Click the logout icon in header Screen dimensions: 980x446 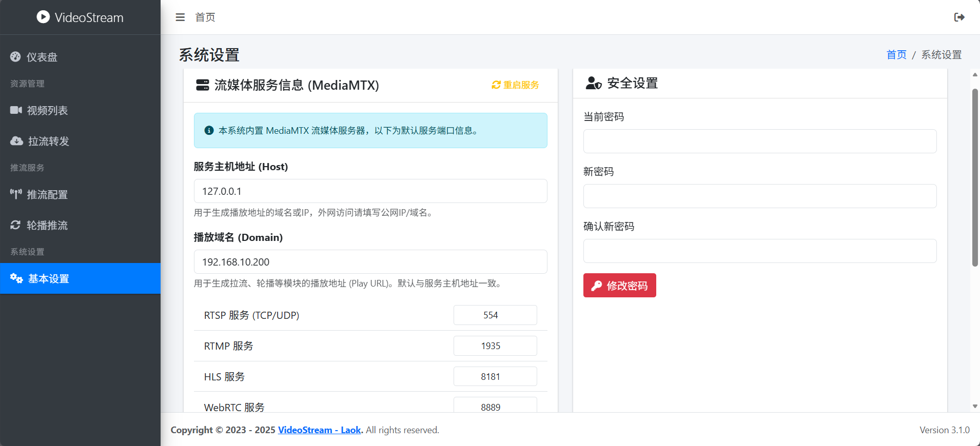(x=959, y=17)
